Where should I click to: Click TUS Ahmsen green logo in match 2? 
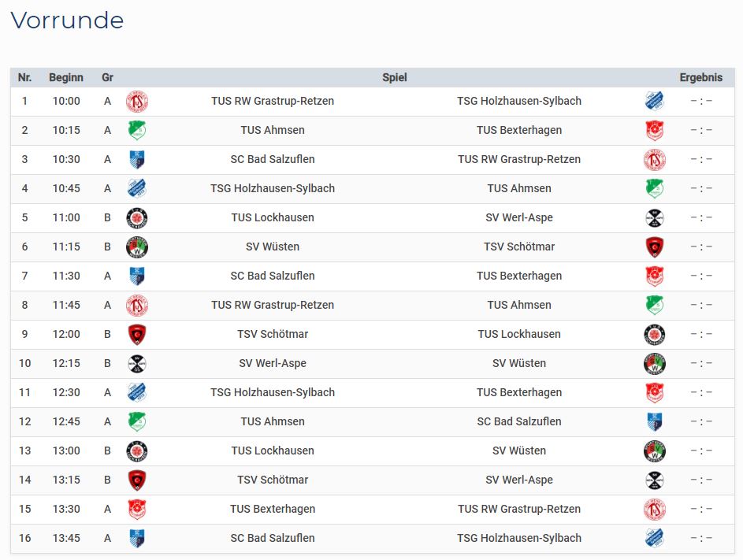point(137,130)
